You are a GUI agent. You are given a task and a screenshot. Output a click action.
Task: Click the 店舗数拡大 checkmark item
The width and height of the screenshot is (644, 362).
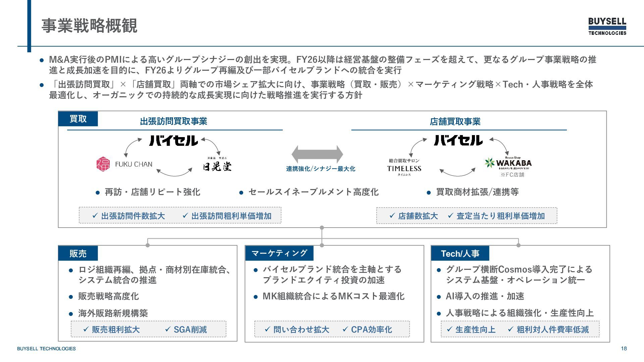(x=414, y=216)
